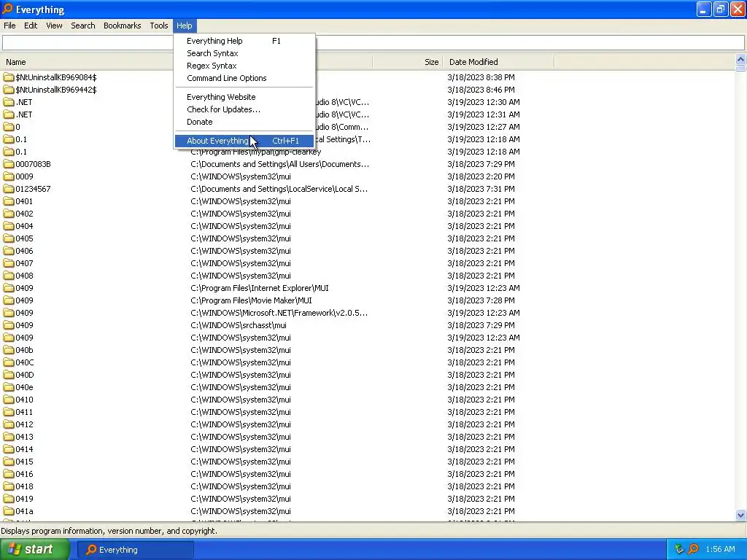747x560 pixels.
Task: Open the Tools menu
Action: [x=158, y=26]
